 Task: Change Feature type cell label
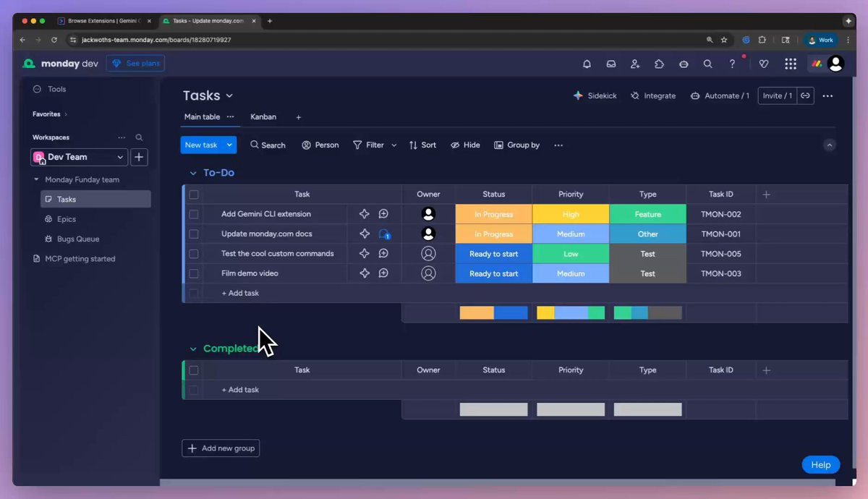click(x=647, y=214)
